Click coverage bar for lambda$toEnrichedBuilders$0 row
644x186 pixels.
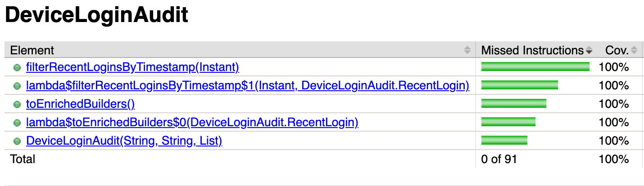tap(508, 122)
